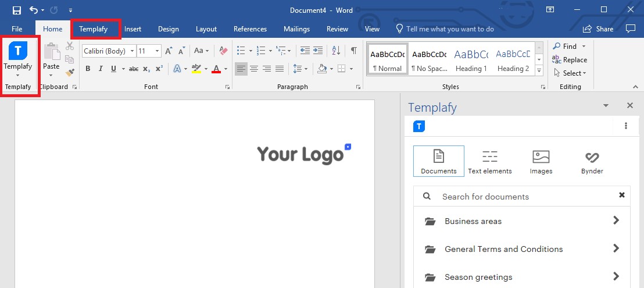Click the Replace button
The height and width of the screenshot is (288, 644).
point(569,60)
